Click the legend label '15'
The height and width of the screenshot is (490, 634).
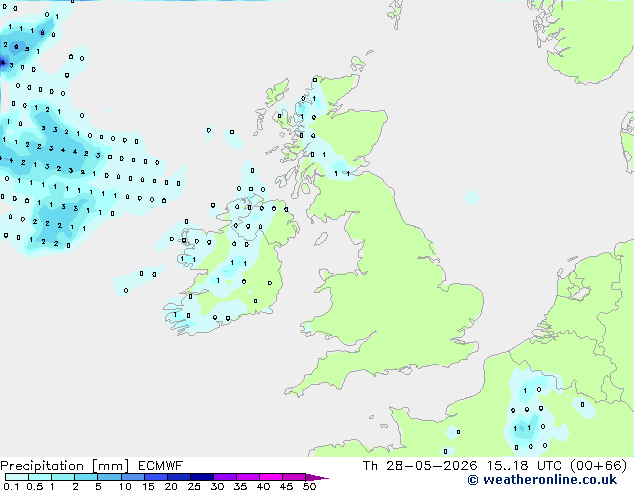[x=148, y=486]
